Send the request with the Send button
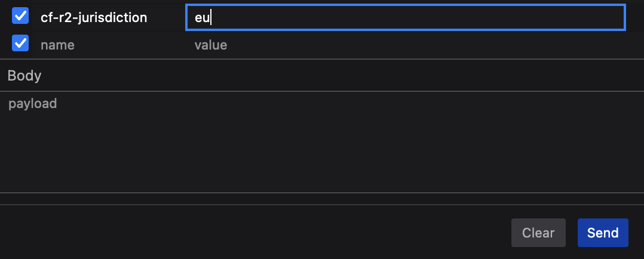Viewport: 644px width, 259px height. pyautogui.click(x=602, y=233)
